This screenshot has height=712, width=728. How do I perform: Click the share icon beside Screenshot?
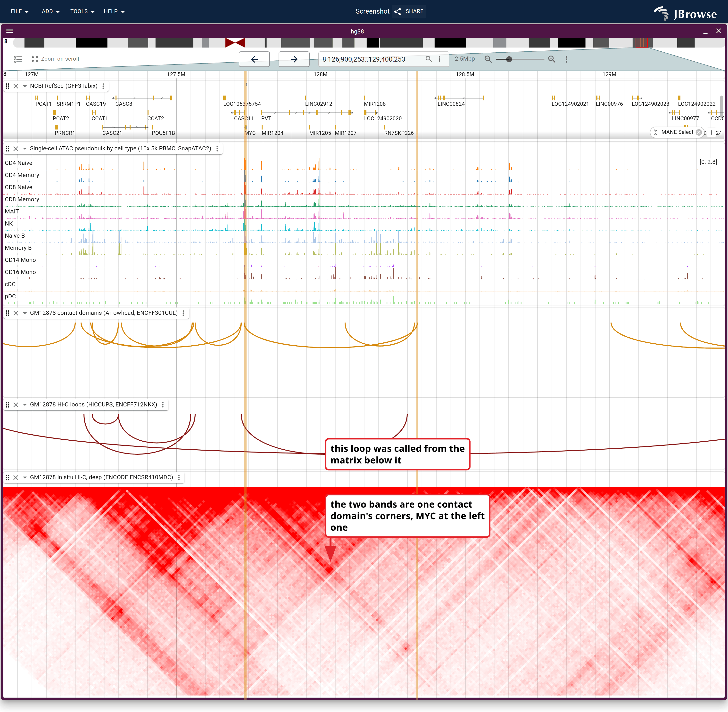[x=398, y=12]
